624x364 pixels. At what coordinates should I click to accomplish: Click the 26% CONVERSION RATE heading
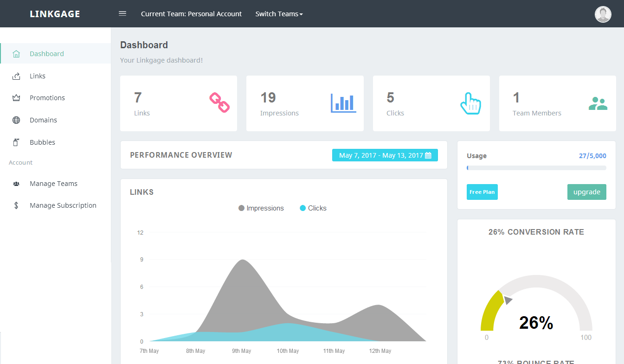click(x=536, y=232)
